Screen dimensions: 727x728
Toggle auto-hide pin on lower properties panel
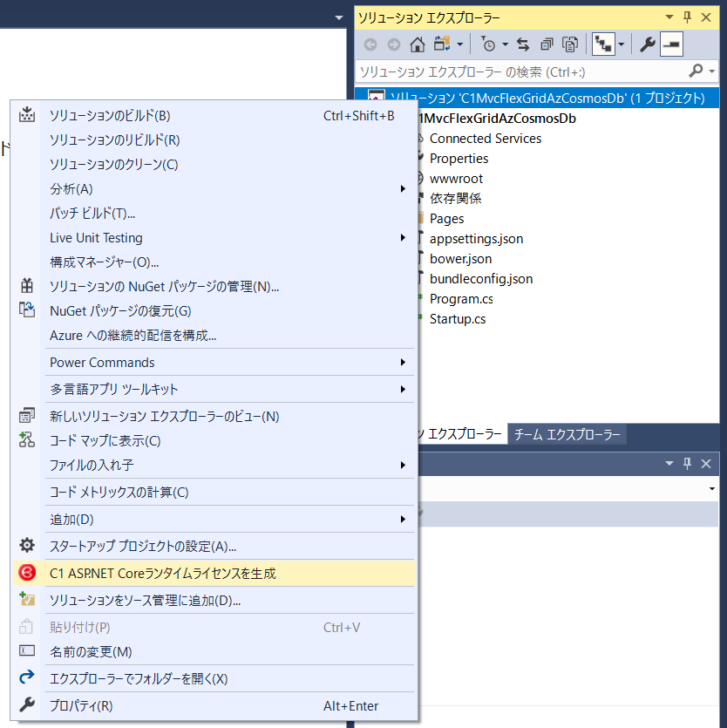click(x=688, y=463)
